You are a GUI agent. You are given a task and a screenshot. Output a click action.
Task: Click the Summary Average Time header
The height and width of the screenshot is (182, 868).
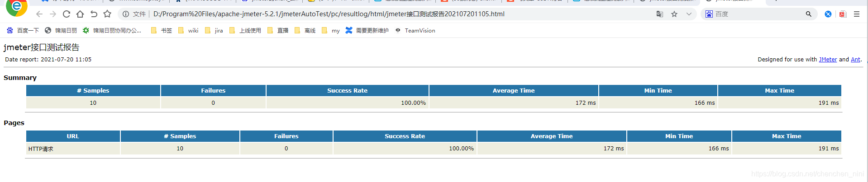[x=514, y=90]
